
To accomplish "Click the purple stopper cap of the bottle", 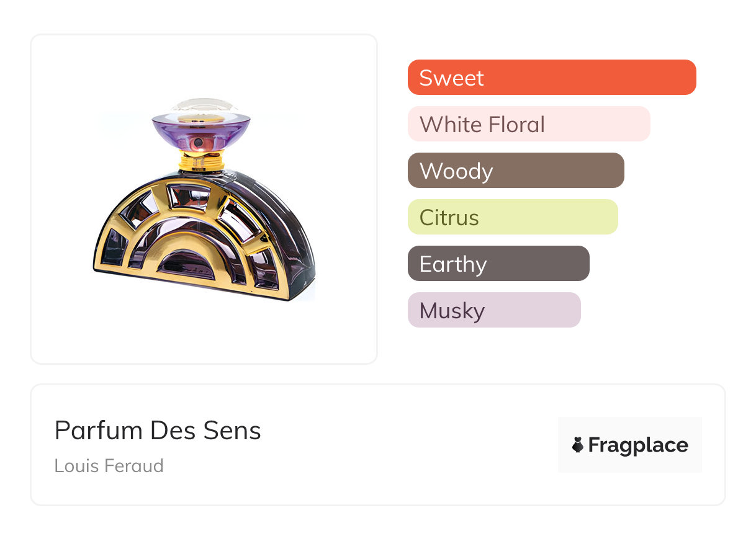I will 202,132.
